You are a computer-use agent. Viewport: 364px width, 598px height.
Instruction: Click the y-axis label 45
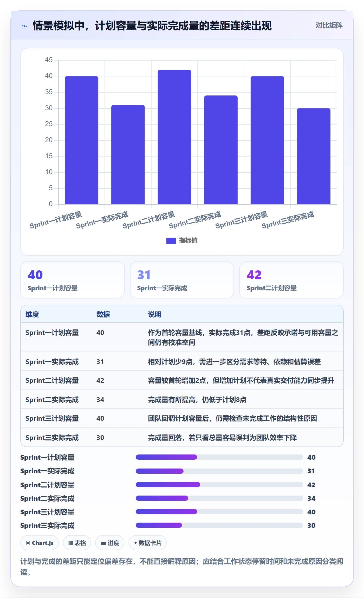(x=49, y=60)
